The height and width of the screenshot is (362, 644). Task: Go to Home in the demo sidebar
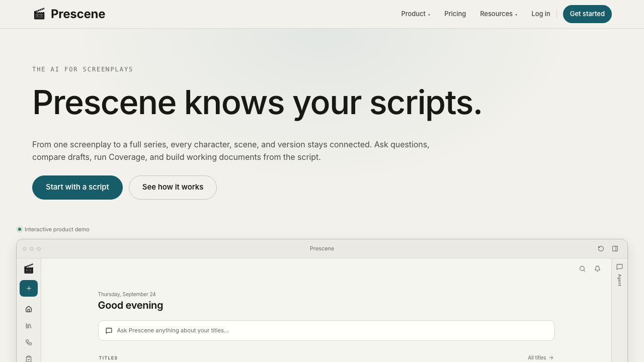click(29, 309)
